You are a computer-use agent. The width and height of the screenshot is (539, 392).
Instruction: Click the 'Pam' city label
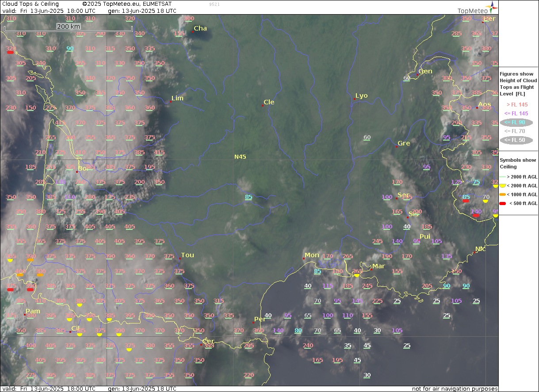click(x=33, y=311)
